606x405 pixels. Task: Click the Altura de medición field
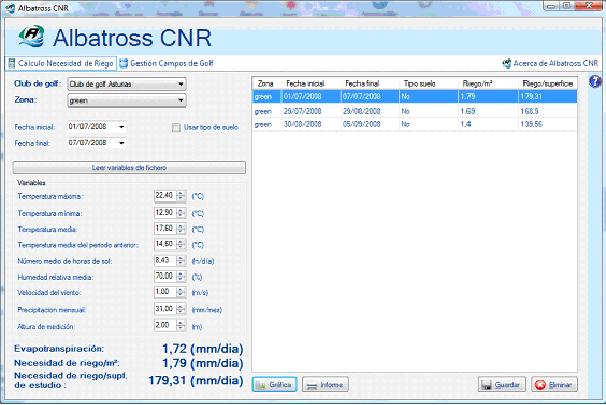pyautogui.click(x=165, y=325)
